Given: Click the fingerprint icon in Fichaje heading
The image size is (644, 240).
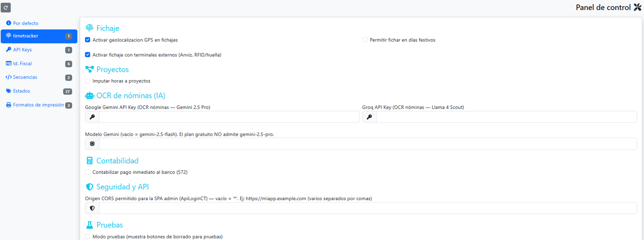Looking at the screenshot, I should [89, 28].
